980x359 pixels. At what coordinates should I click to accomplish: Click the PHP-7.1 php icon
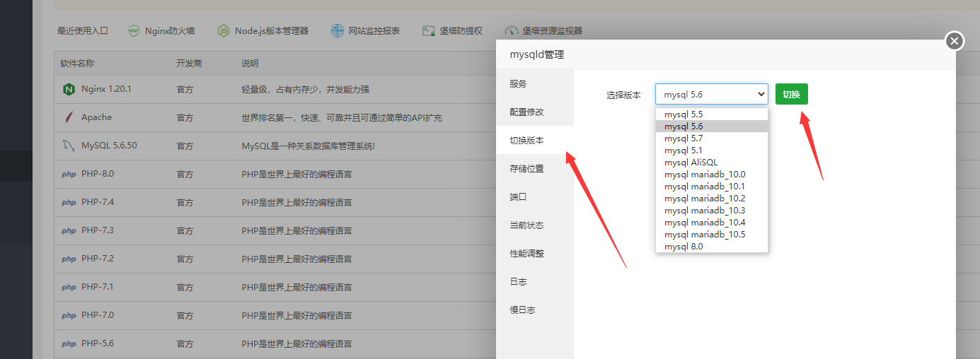coord(69,288)
